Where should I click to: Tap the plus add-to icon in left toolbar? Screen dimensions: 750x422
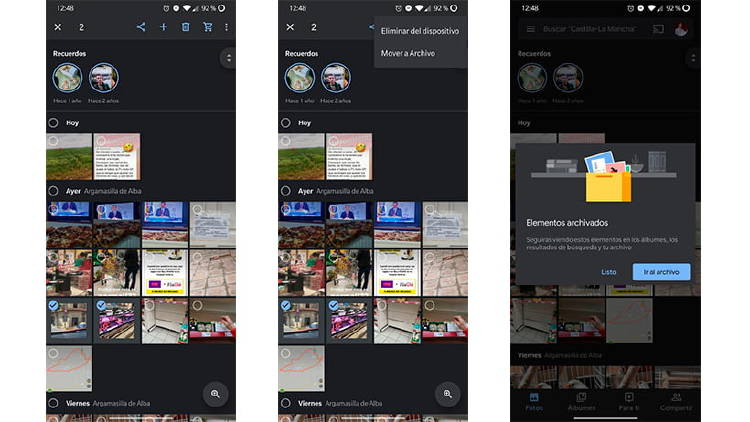point(163,27)
